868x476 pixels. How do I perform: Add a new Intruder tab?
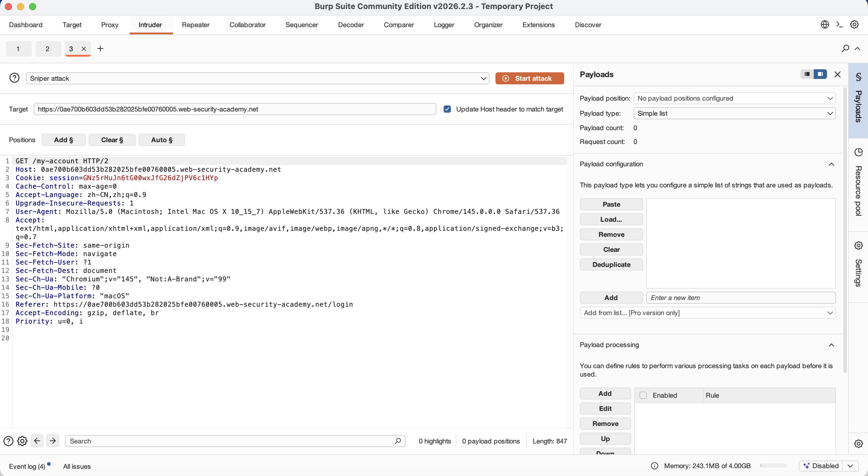[x=100, y=49]
